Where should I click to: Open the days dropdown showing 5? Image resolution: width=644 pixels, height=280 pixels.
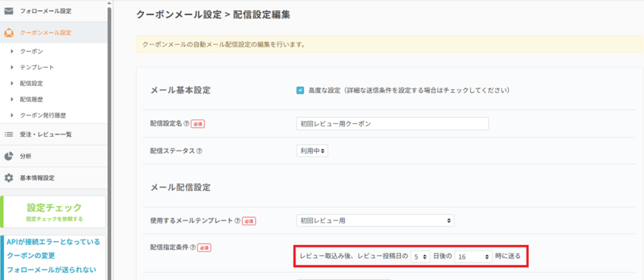(x=420, y=257)
